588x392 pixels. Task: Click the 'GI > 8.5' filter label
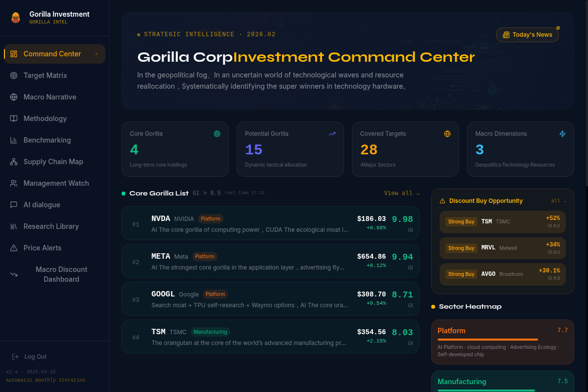(x=207, y=194)
